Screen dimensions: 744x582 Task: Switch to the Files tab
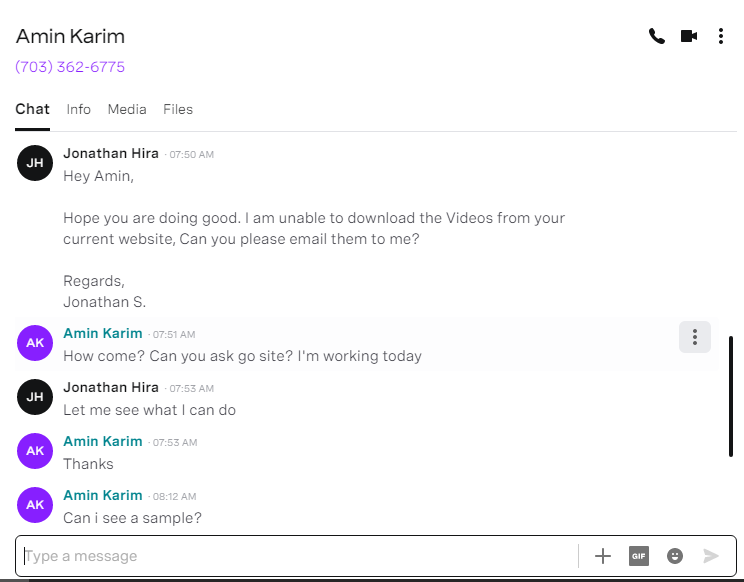[x=178, y=110]
